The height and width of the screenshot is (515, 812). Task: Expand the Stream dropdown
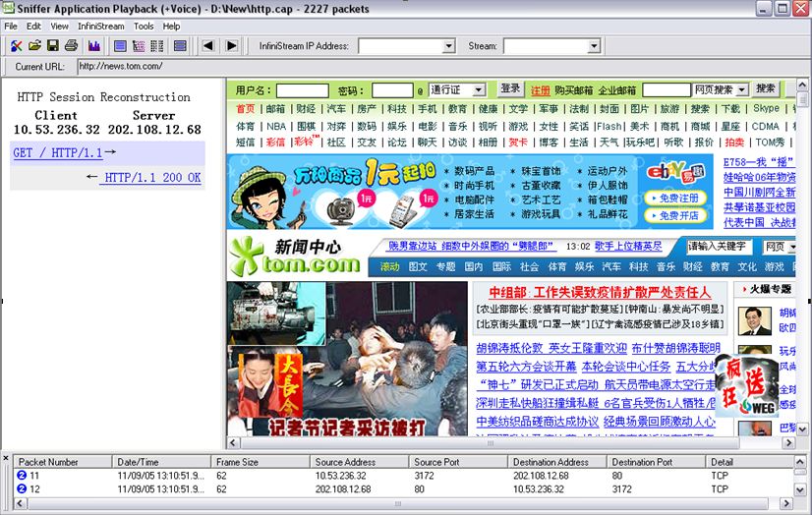(x=594, y=46)
